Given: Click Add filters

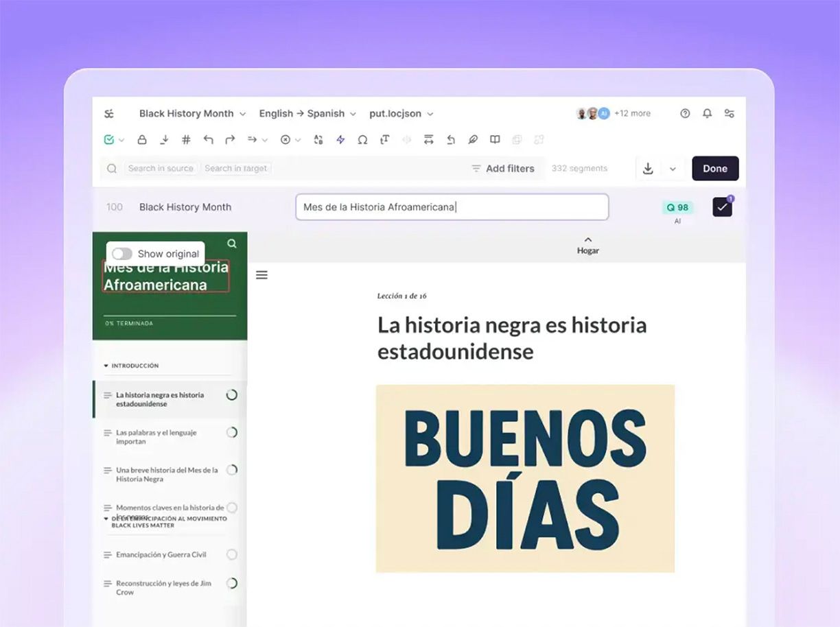Looking at the screenshot, I should click(x=503, y=169).
